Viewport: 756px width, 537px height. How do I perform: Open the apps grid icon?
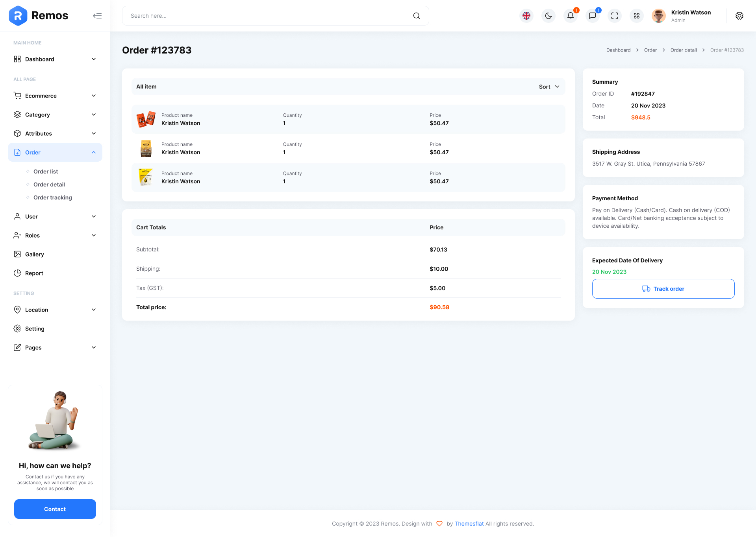(x=637, y=16)
